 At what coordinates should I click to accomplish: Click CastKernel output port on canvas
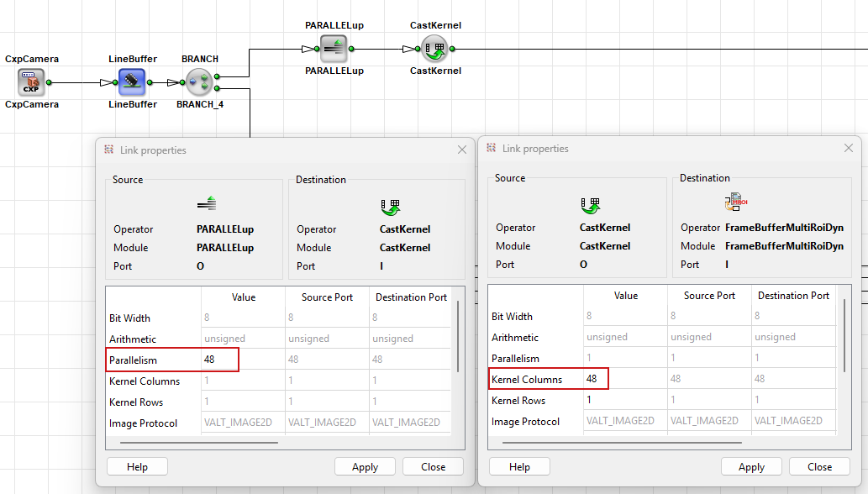click(452, 49)
